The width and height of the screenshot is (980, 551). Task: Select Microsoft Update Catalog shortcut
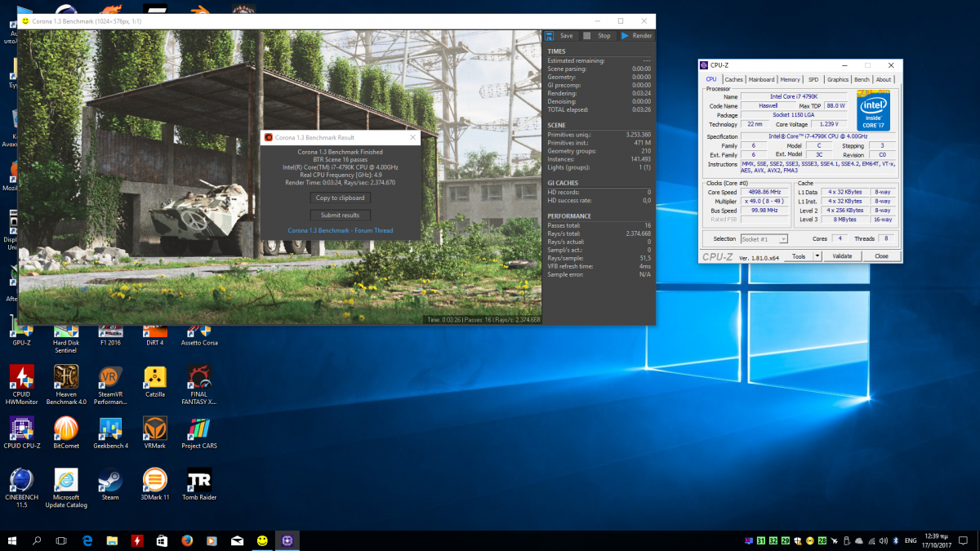[66, 489]
